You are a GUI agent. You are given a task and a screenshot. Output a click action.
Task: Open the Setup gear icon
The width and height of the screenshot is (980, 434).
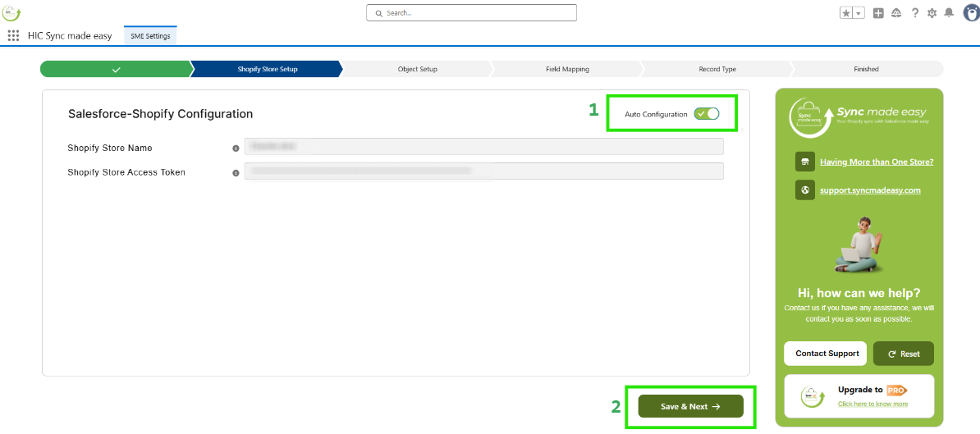tap(932, 13)
